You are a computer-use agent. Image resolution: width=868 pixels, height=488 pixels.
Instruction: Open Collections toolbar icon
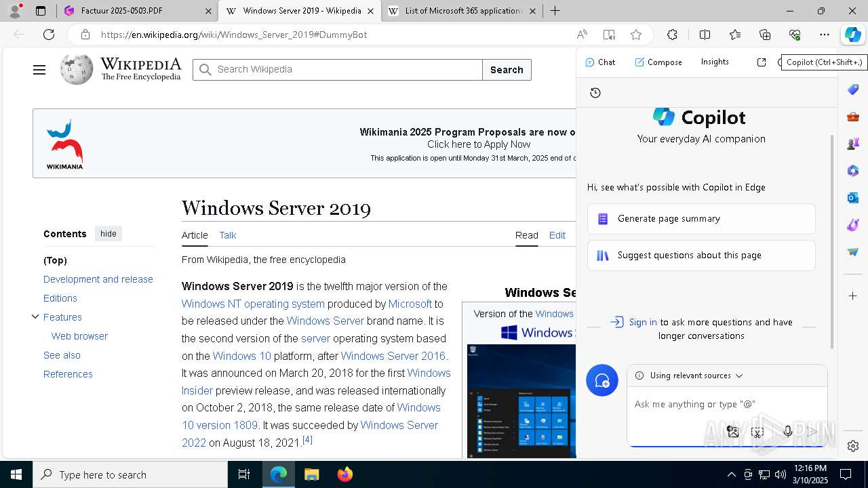coord(765,35)
